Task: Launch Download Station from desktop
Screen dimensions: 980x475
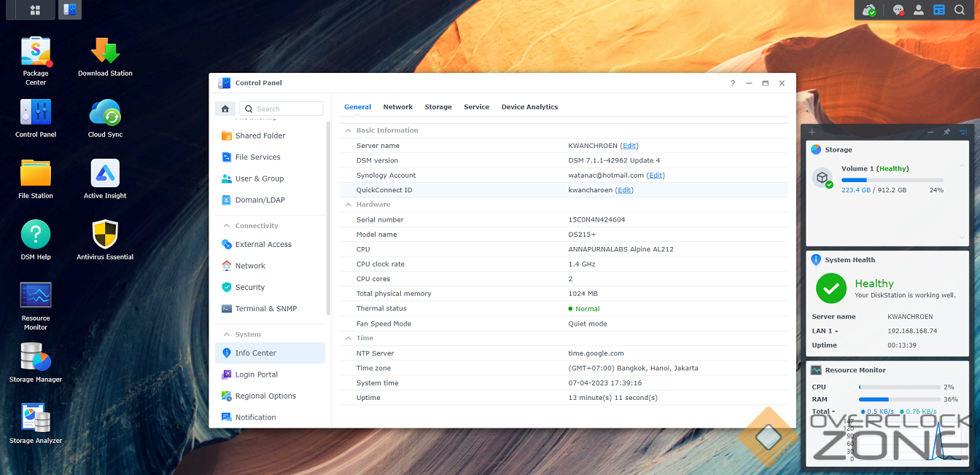Action: [105, 52]
